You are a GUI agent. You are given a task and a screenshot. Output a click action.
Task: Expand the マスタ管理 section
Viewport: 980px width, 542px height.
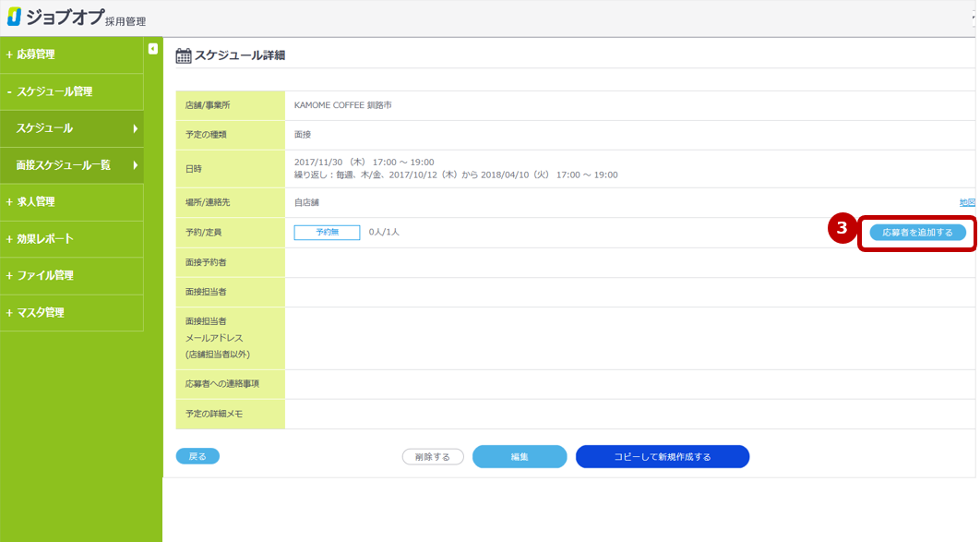[x=35, y=313]
